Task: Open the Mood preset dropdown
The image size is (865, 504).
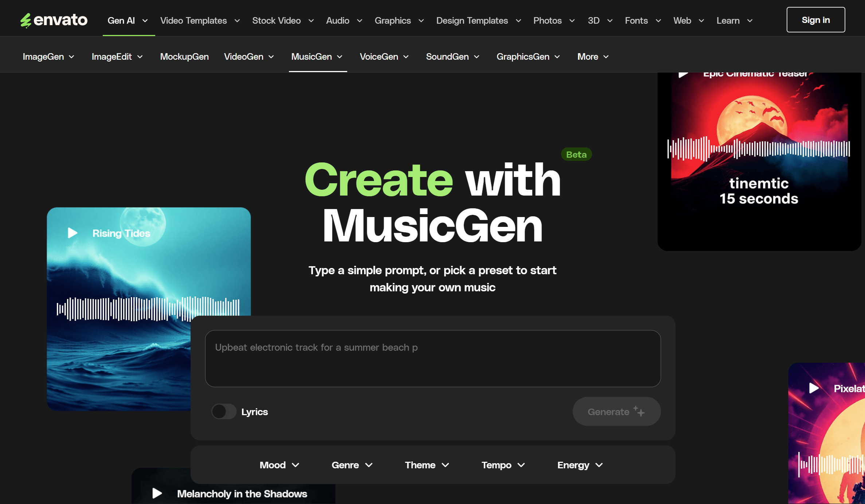Action: click(x=279, y=465)
